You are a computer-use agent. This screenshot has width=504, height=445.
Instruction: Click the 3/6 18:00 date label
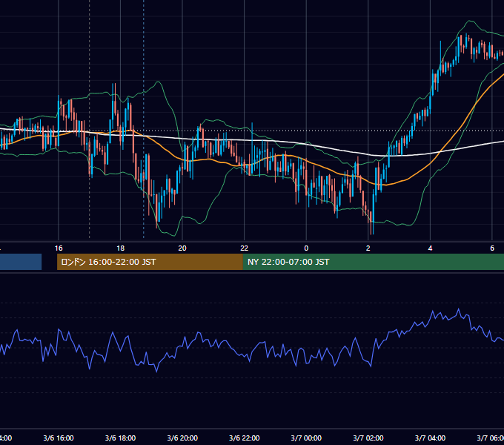(121, 438)
